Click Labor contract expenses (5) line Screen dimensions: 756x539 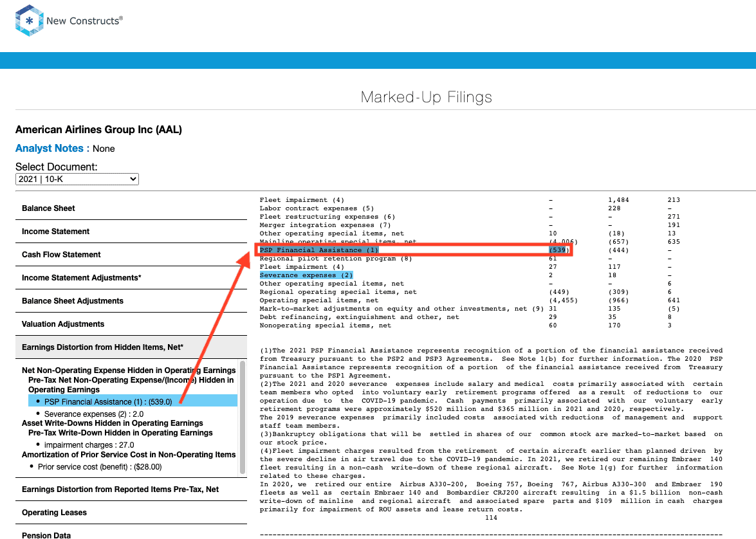click(x=317, y=208)
